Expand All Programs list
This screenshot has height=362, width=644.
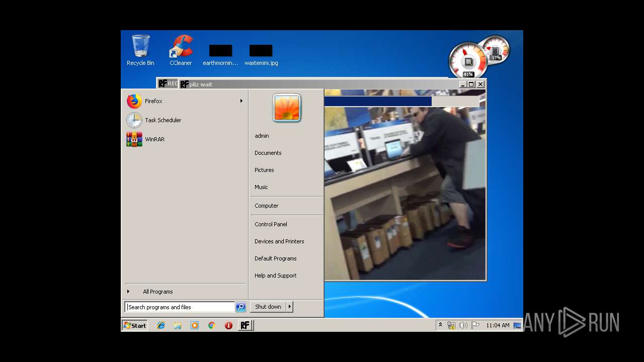click(x=185, y=292)
